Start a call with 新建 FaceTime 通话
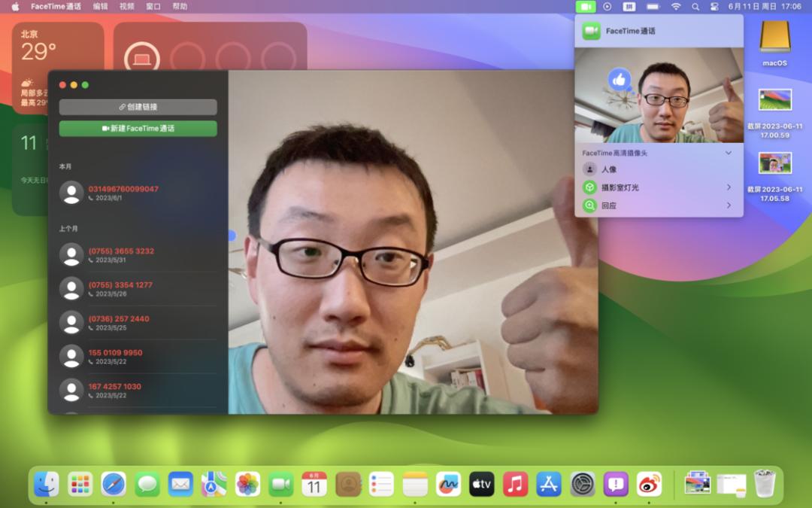 pyautogui.click(x=138, y=128)
